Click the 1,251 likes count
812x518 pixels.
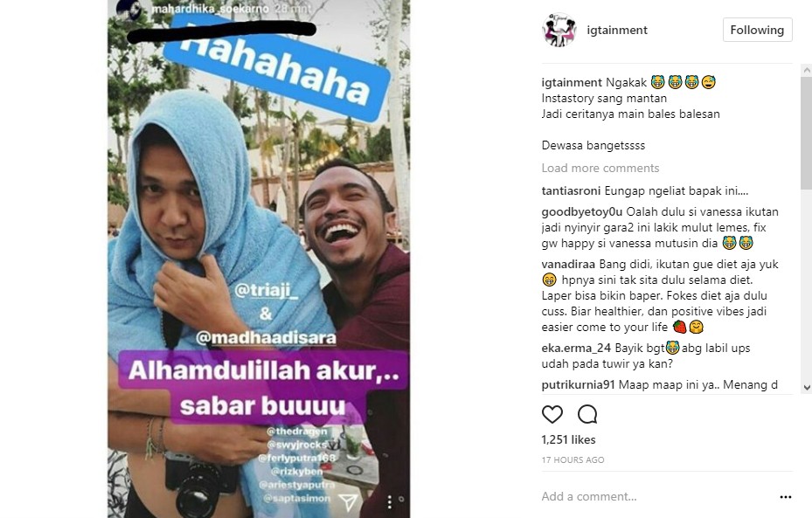[x=569, y=440]
